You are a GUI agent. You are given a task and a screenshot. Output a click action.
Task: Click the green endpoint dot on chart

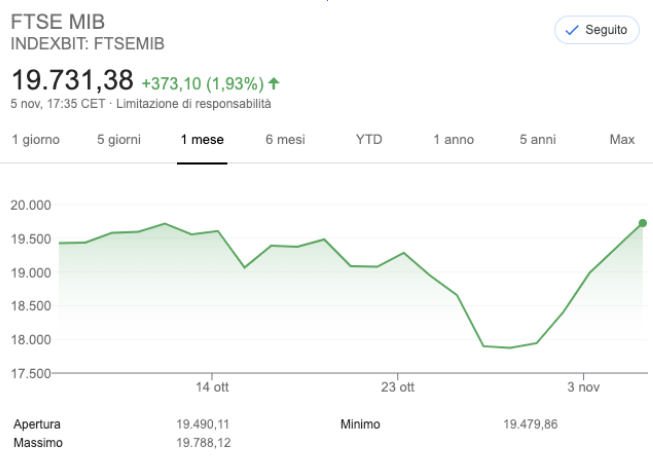click(x=643, y=223)
